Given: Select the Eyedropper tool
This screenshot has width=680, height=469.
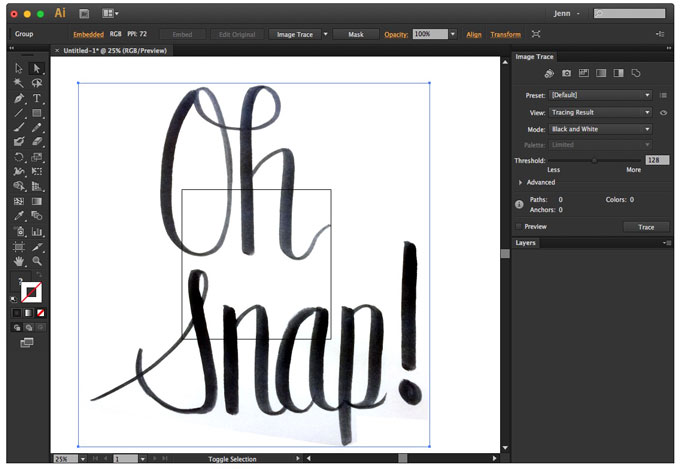Looking at the screenshot, I should click(x=19, y=216).
